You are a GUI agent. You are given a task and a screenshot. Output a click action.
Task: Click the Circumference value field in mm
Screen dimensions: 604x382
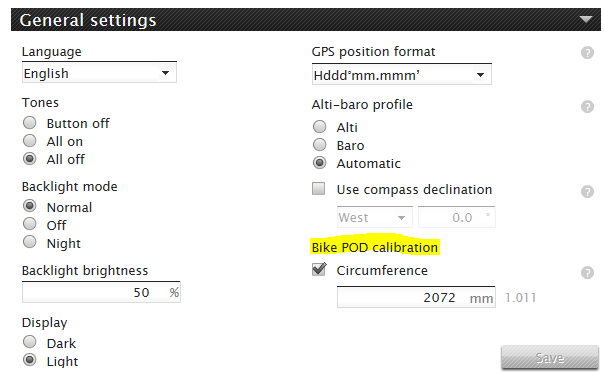click(x=416, y=297)
